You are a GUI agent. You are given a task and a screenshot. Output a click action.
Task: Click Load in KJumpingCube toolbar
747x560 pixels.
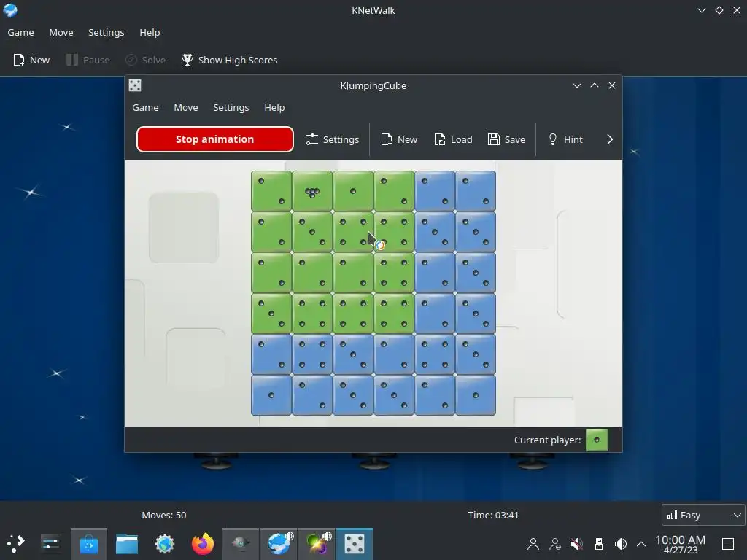click(453, 139)
